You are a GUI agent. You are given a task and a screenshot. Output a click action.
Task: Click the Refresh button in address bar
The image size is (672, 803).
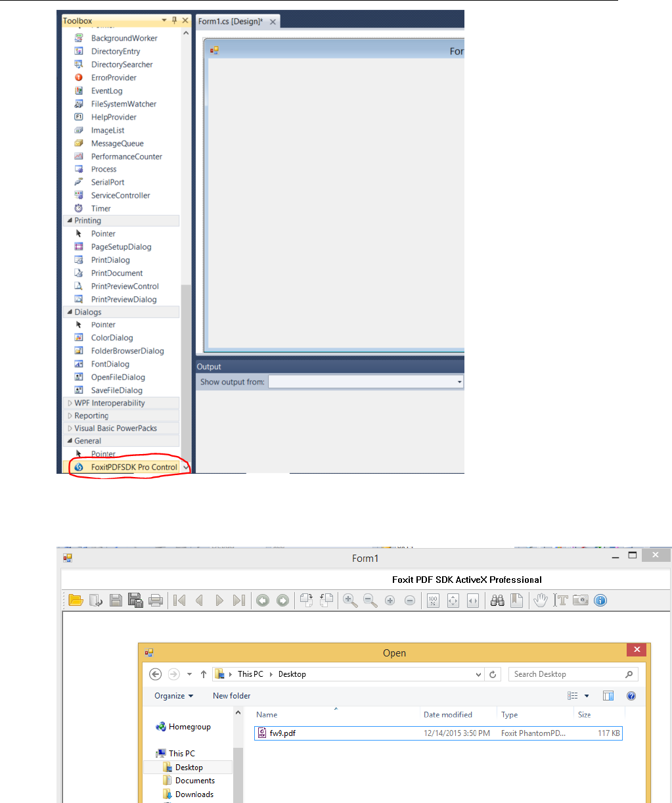point(493,674)
